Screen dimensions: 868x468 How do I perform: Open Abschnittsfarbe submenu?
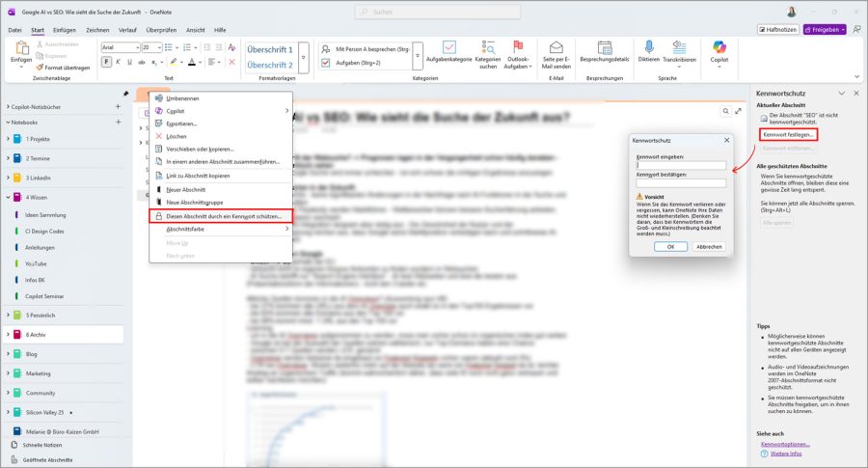[x=221, y=229]
